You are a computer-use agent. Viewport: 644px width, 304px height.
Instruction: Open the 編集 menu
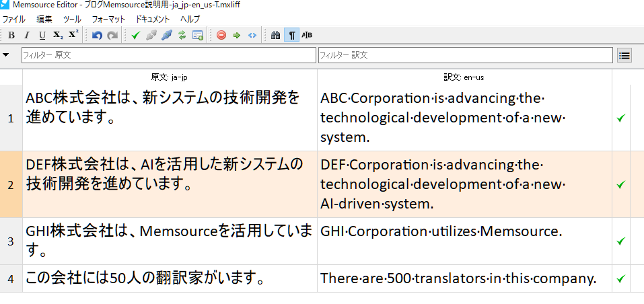pyautogui.click(x=44, y=20)
